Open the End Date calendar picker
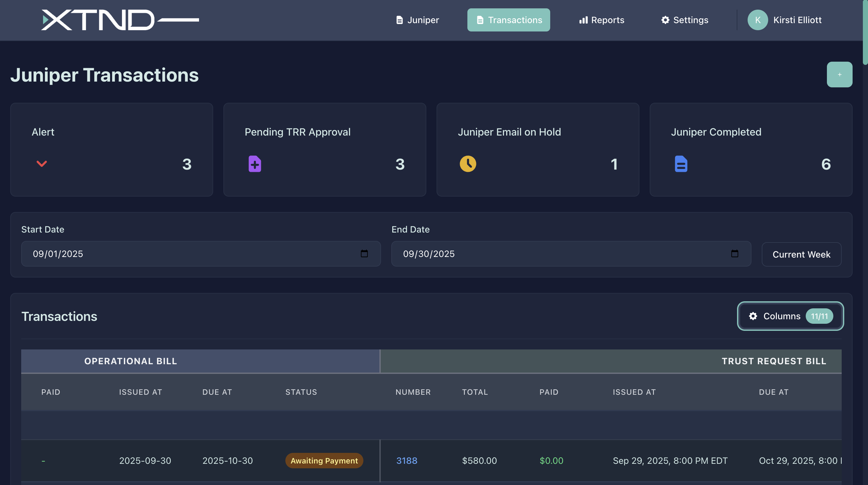This screenshot has height=485, width=868. coord(734,254)
